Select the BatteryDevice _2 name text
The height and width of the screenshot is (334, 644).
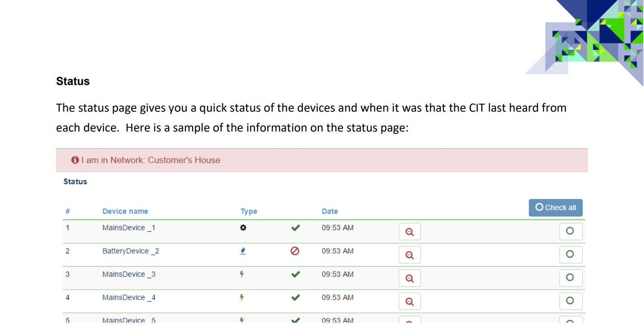[x=131, y=251]
